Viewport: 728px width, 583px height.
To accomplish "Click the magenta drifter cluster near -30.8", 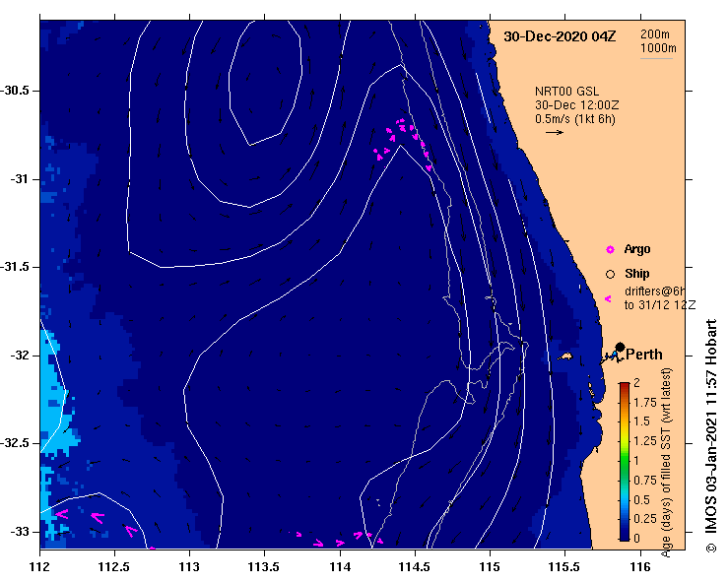I will pyautogui.click(x=403, y=143).
